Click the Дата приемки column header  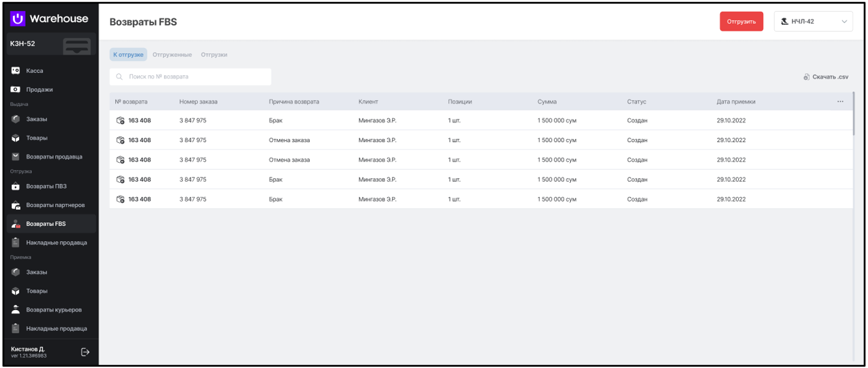click(736, 102)
